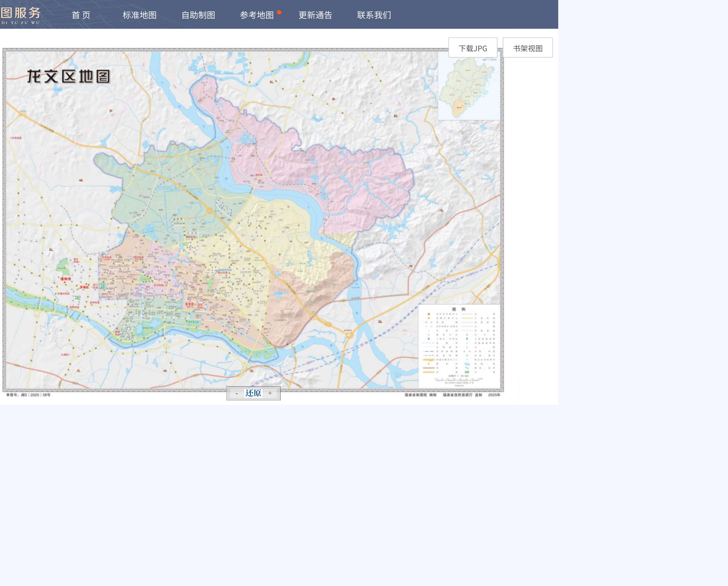Click the 图服务 site logo
The height and width of the screenshot is (586, 728).
coord(20,15)
